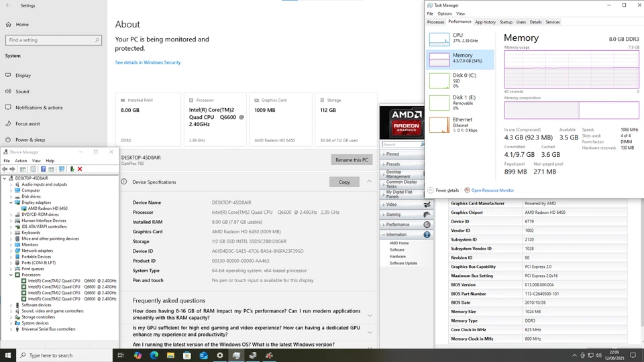Screen dimensions: 644x362
Task: Switch to Startup tab in Task Manager
Action: pyautogui.click(x=506, y=22)
